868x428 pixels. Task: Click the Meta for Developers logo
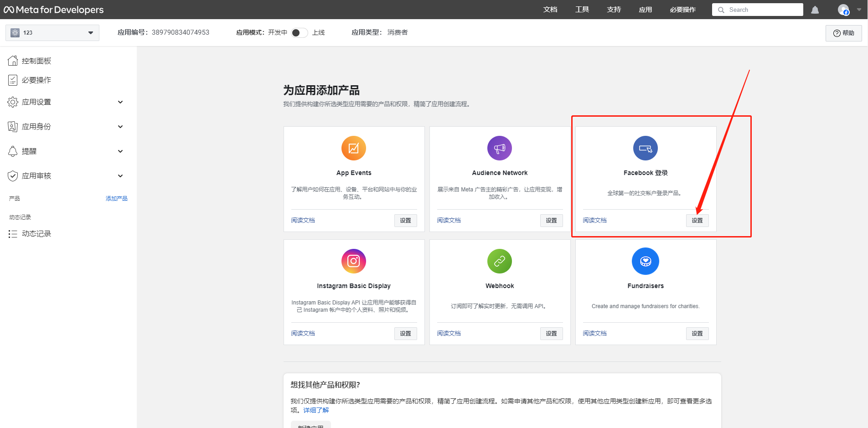(54, 10)
